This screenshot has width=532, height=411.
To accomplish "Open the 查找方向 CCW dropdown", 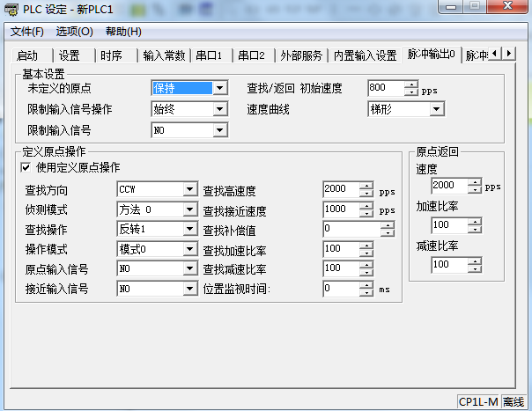I will (x=189, y=189).
